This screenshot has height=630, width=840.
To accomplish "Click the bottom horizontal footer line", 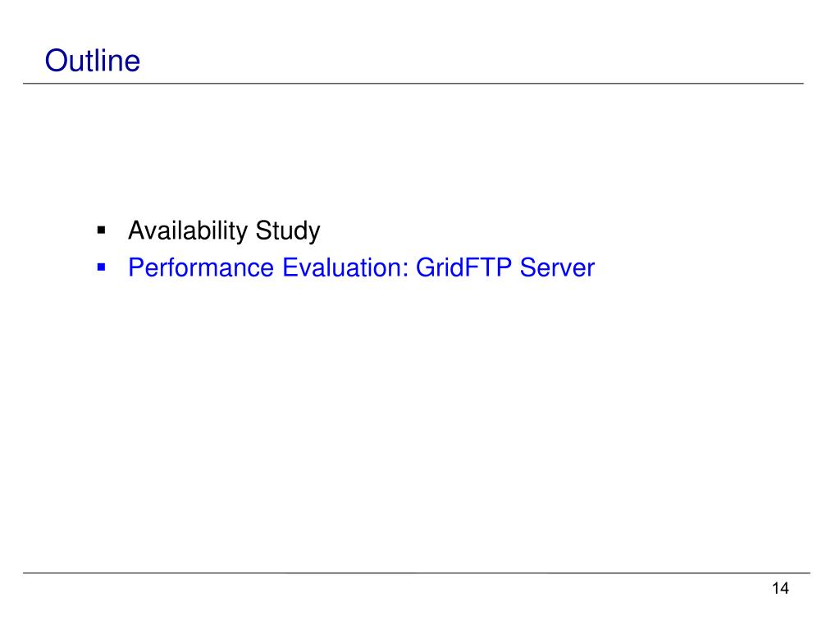I will coord(416,573).
